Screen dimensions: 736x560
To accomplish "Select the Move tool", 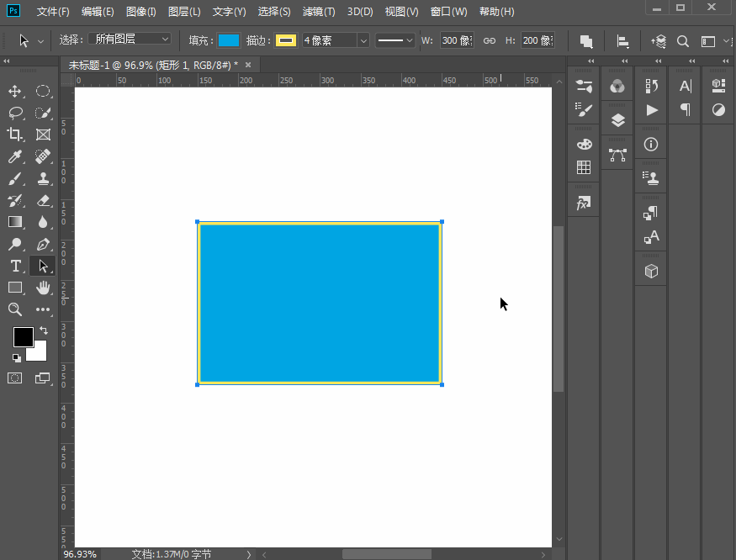I will click(x=14, y=91).
